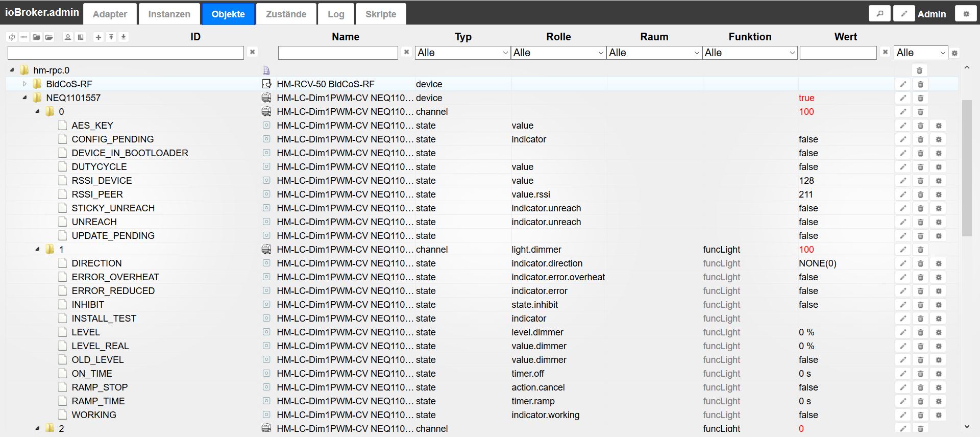980x439 pixels.
Task: Open column settings gear beside the last filter
Action: click(x=954, y=53)
